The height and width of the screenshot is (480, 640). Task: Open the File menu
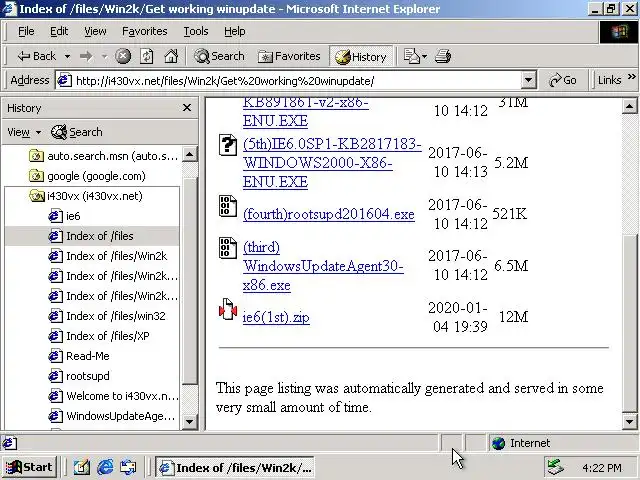(x=26, y=31)
